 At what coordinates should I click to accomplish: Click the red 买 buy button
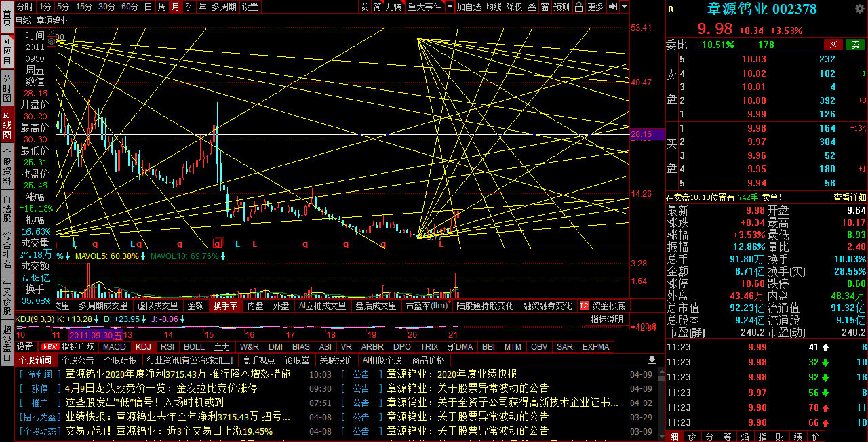tap(833, 44)
